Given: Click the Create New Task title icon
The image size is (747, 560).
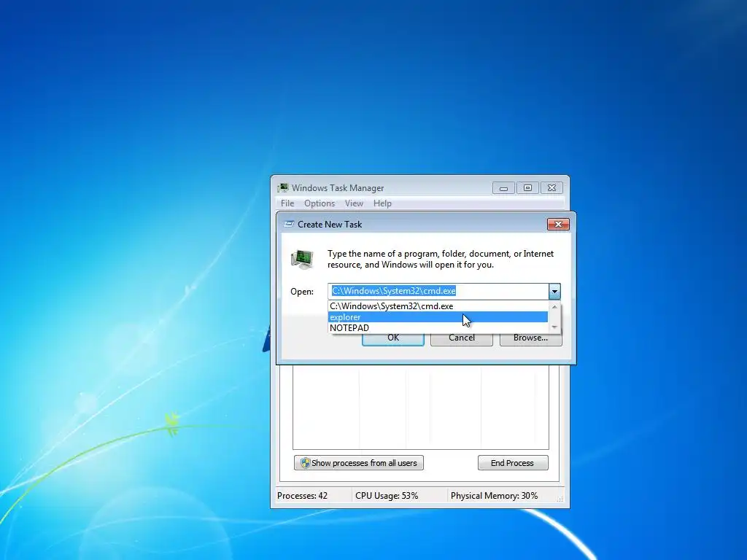Looking at the screenshot, I should [289, 224].
